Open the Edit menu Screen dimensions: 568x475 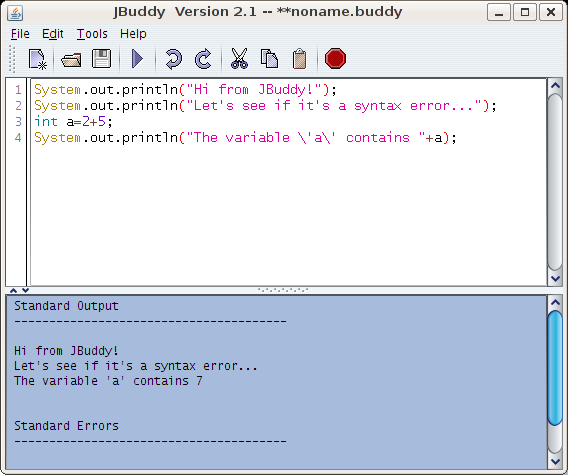coord(53,34)
